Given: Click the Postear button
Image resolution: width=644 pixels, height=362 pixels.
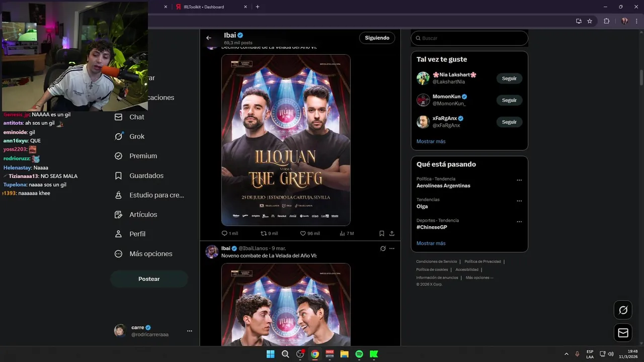Looking at the screenshot, I should tap(149, 279).
